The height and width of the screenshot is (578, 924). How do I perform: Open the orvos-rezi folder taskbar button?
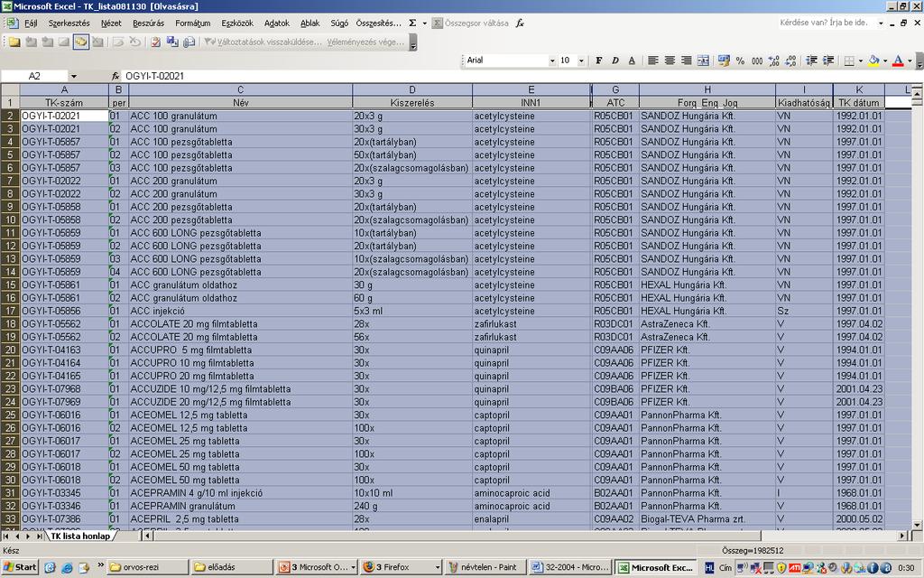click(148, 567)
